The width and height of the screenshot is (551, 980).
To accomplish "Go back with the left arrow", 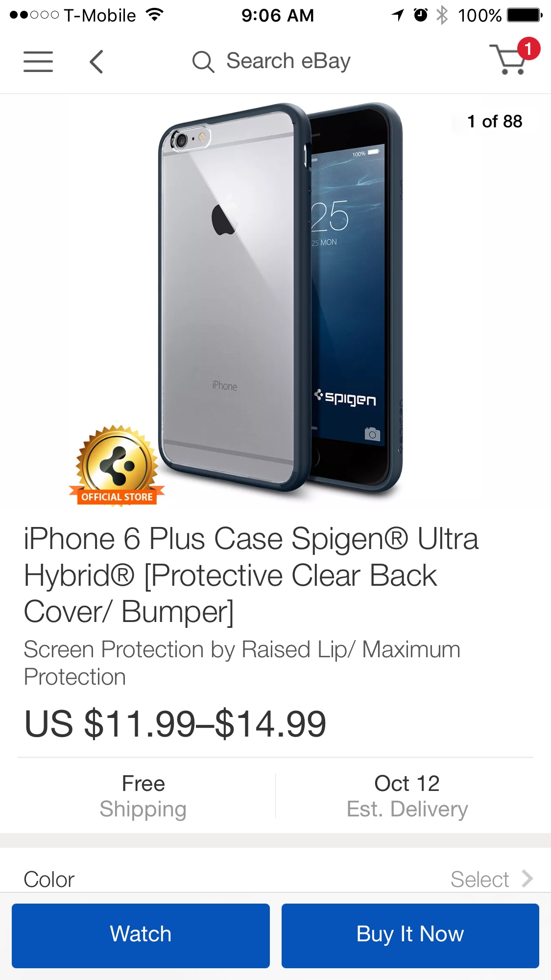I will tap(96, 62).
